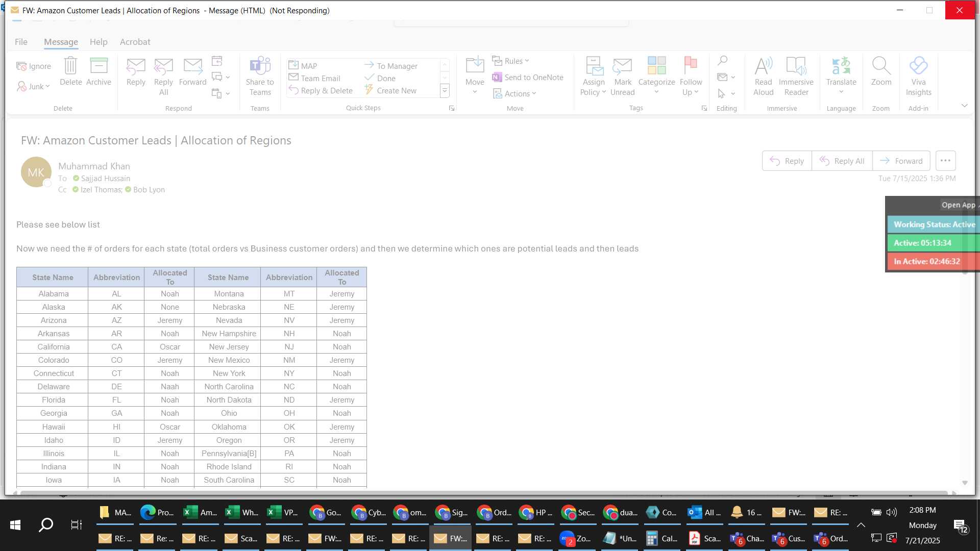Expand the Junk dropdown
Viewport: 980px width, 551px height.
click(x=47, y=86)
